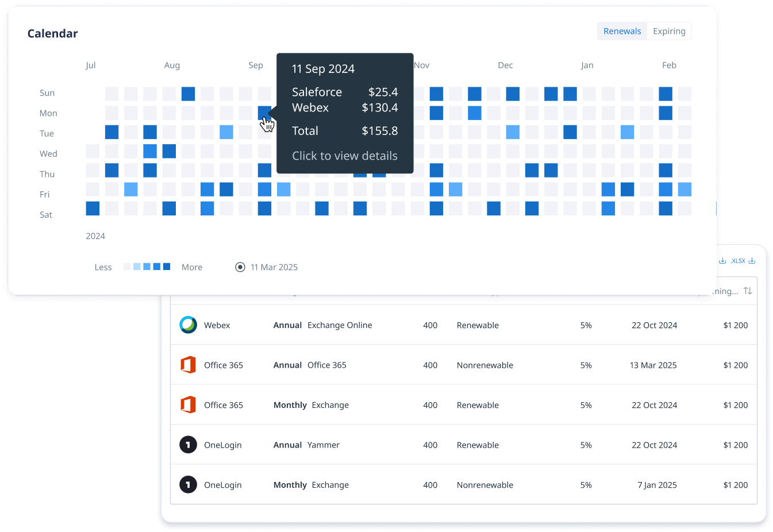The image size is (773, 532).
Task: Click the hovered 11 Sep 2024 calendar cell
Action: click(264, 113)
